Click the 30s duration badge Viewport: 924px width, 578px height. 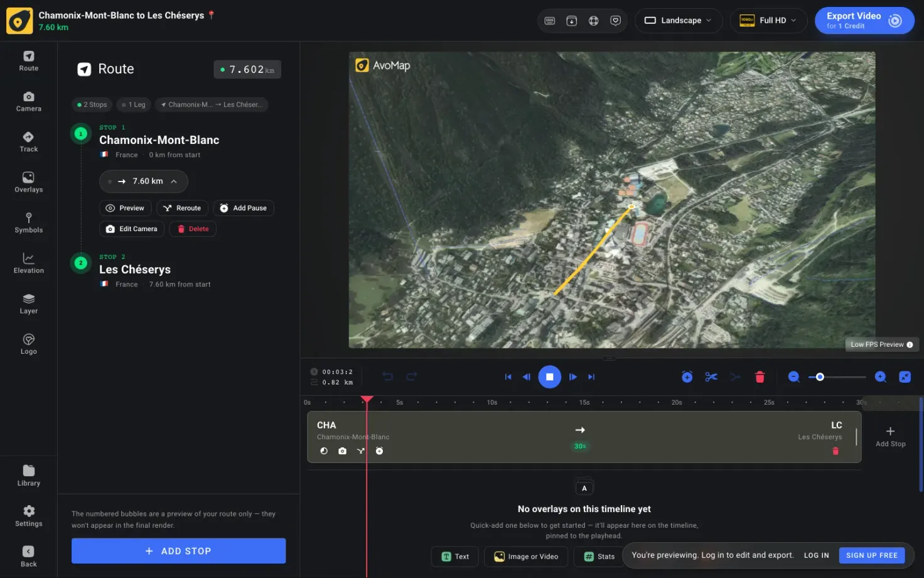pyautogui.click(x=580, y=446)
